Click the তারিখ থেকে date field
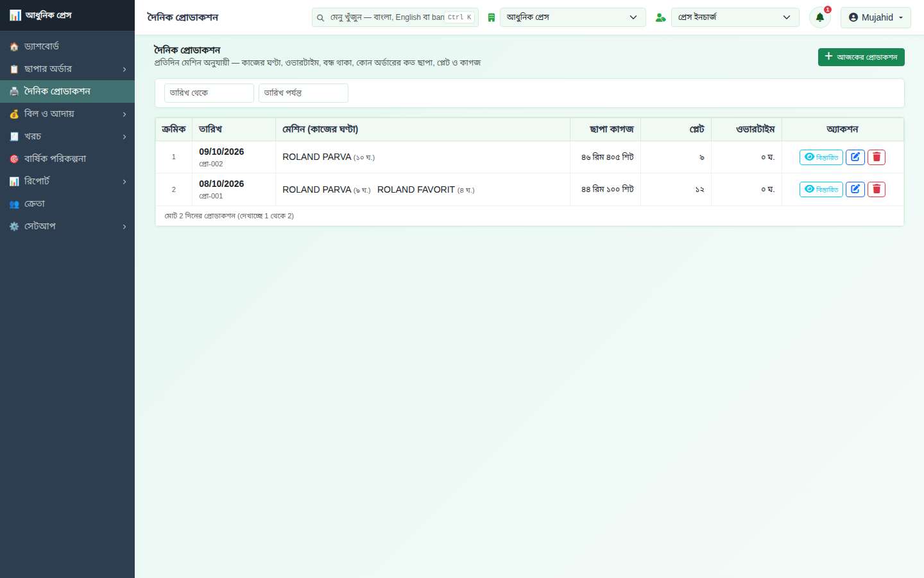 point(209,93)
